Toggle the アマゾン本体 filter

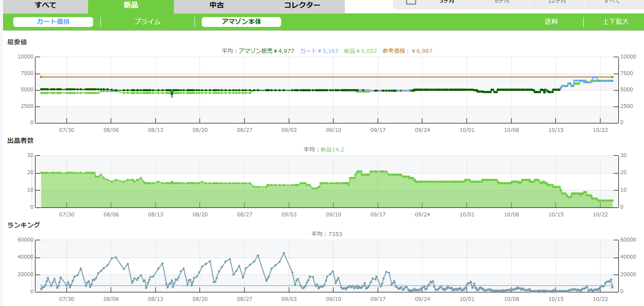pos(241,22)
